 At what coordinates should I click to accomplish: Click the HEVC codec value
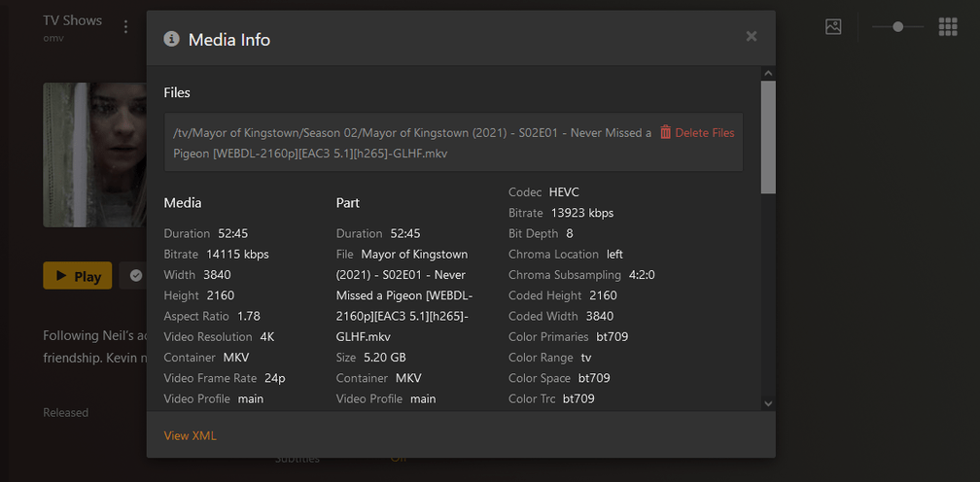(x=564, y=192)
